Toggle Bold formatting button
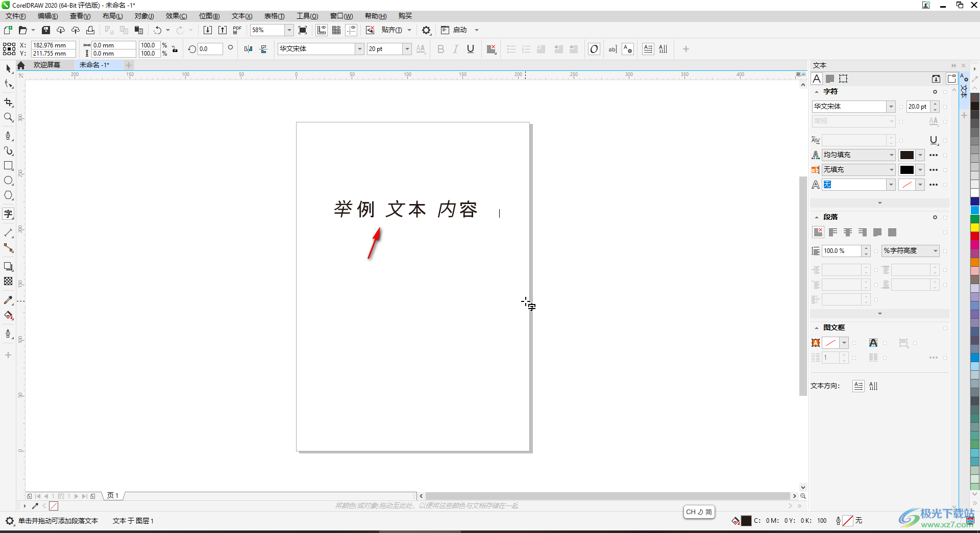 pos(441,49)
